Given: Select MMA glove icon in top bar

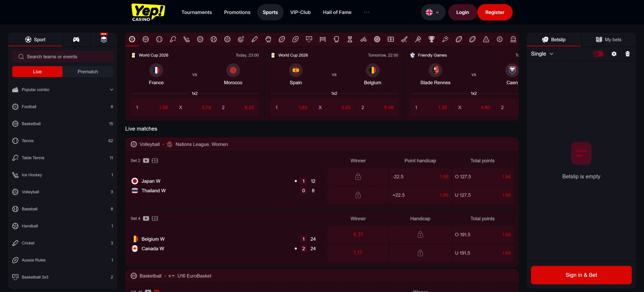Looking at the screenshot, I should point(268,39).
